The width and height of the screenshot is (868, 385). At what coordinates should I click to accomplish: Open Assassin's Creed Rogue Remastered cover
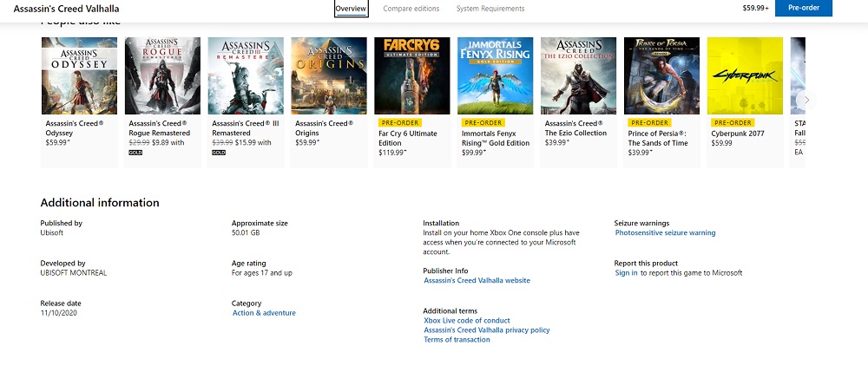163,75
